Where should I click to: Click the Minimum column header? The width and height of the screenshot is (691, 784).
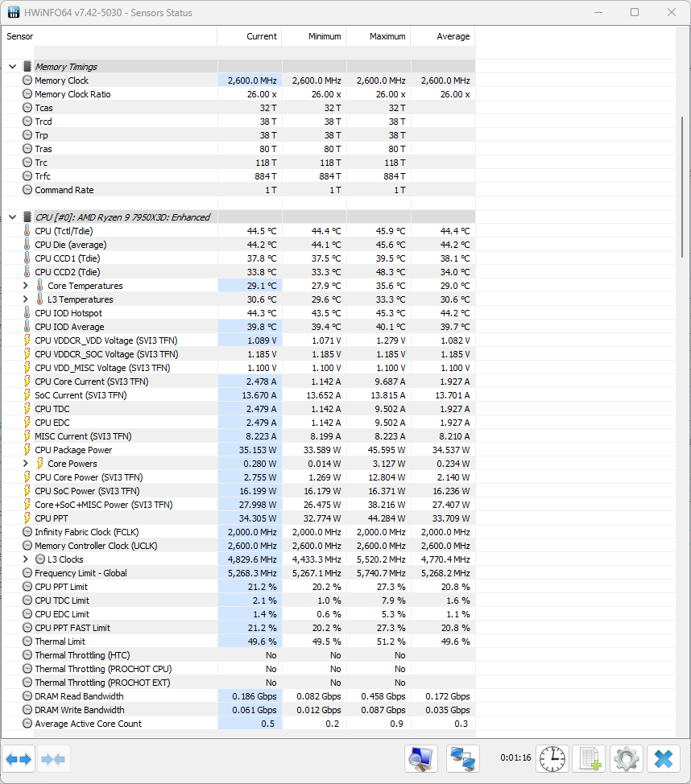pos(314,36)
